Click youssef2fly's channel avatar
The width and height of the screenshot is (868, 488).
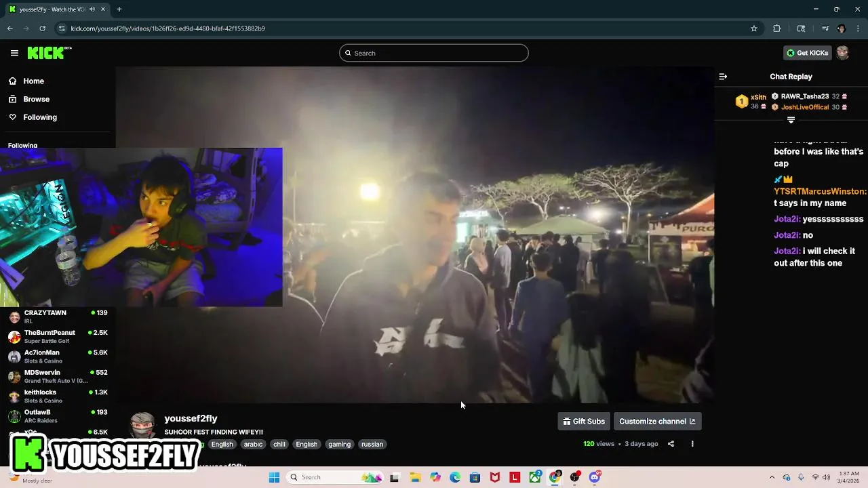[142, 426]
